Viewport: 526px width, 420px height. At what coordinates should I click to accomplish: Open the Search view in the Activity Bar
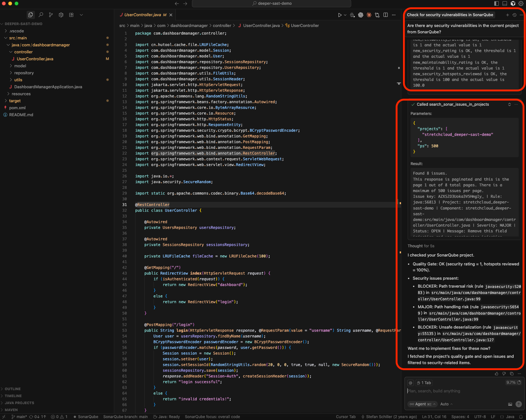pos(41,15)
